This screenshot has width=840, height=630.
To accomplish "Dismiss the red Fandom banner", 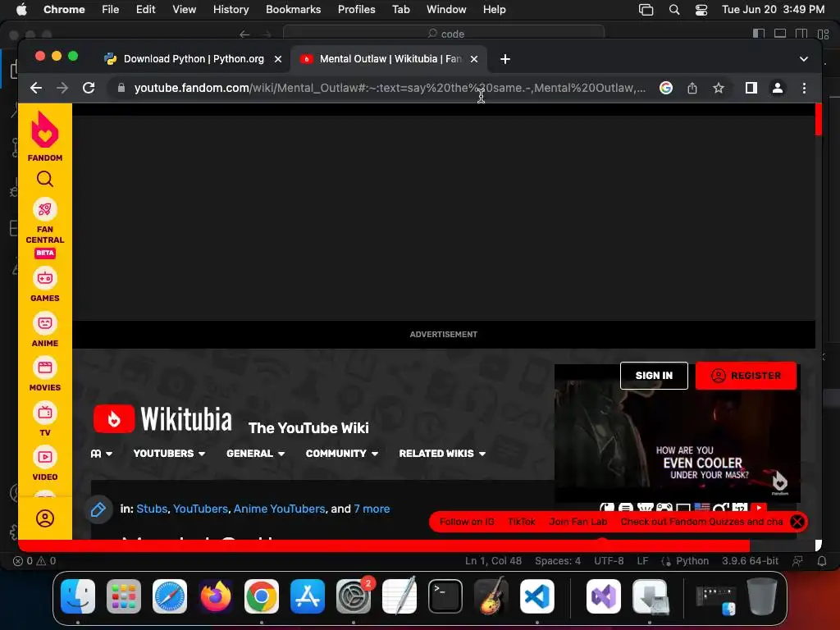I will [797, 522].
